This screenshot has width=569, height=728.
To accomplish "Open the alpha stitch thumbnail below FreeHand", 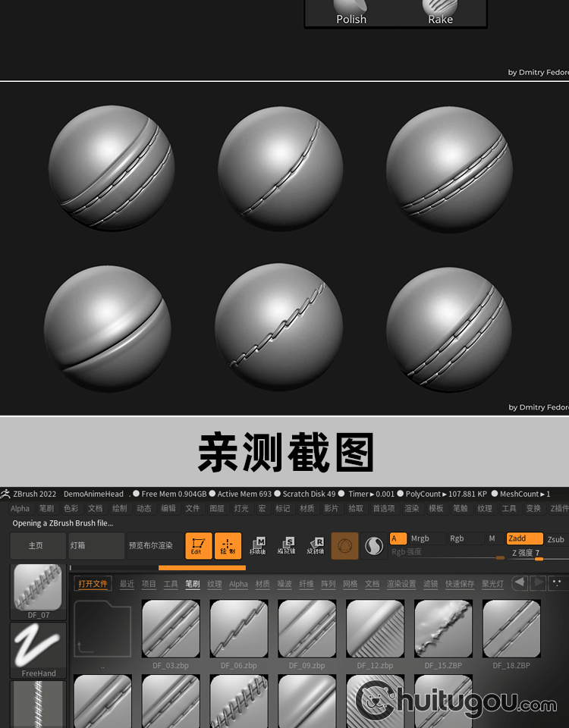I will coord(38,704).
